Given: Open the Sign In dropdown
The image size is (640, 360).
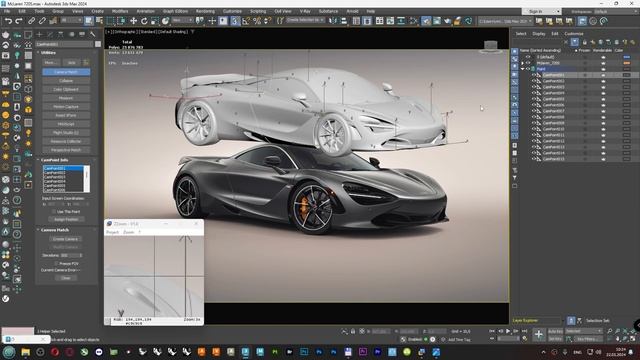Looking at the screenshot, I should click(541, 11).
